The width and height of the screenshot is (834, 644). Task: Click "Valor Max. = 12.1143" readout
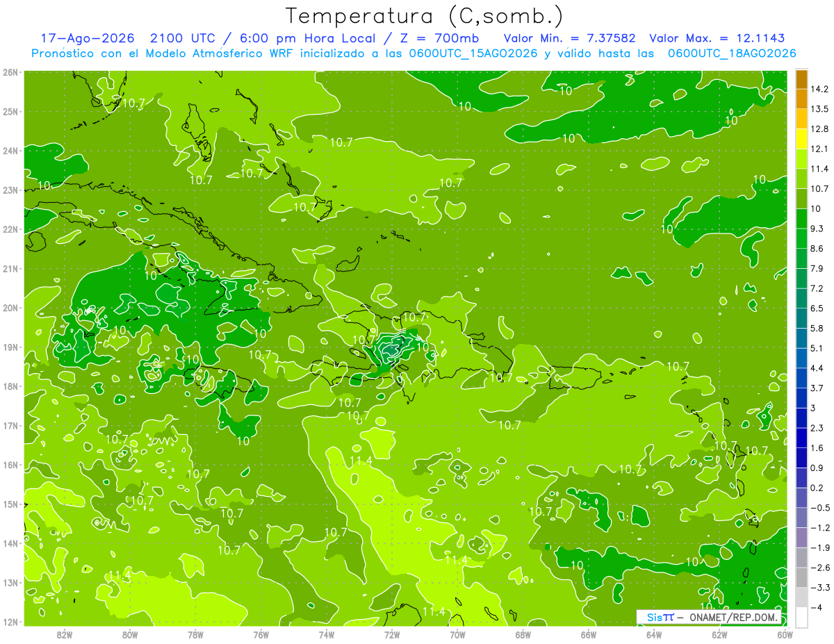[x=717, y=38]
